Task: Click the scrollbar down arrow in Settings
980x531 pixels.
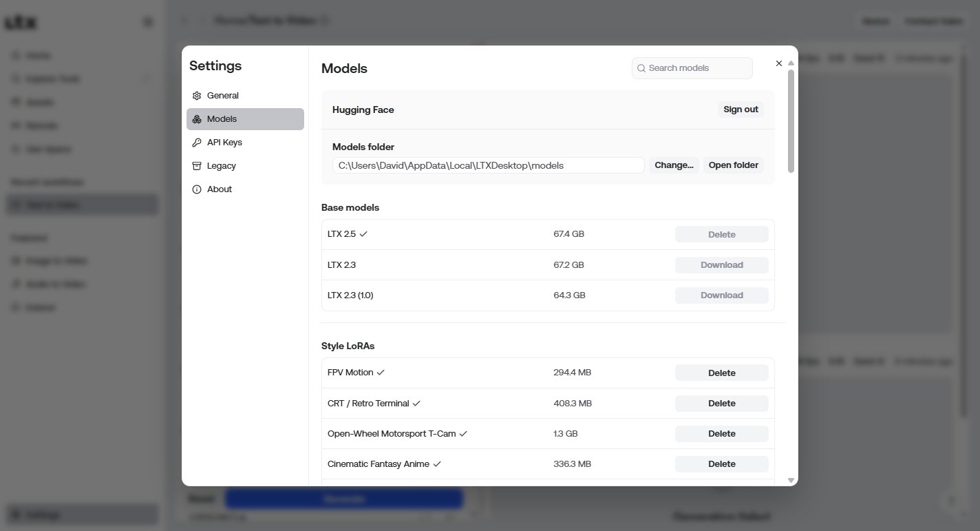Action: (791, 480)
